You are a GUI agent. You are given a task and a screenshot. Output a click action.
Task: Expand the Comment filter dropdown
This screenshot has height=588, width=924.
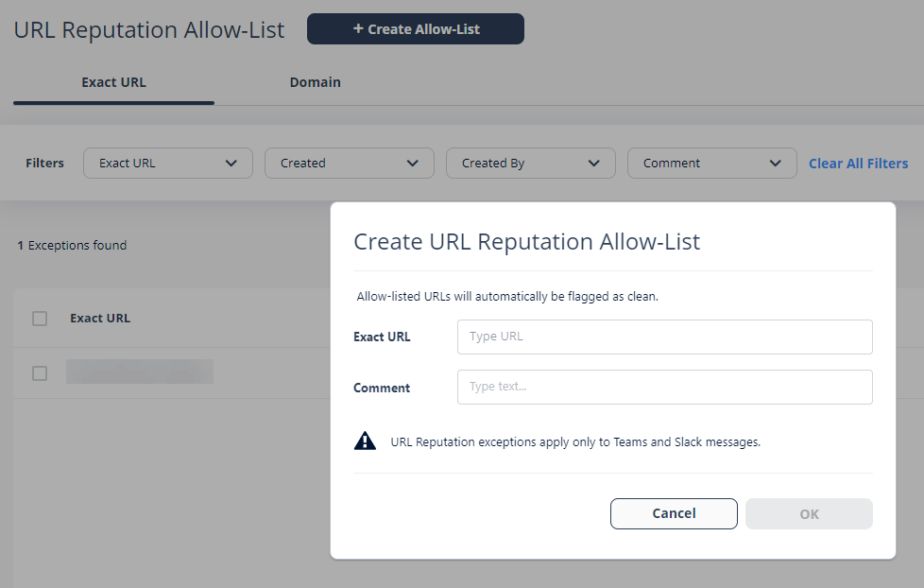point(712,163)
